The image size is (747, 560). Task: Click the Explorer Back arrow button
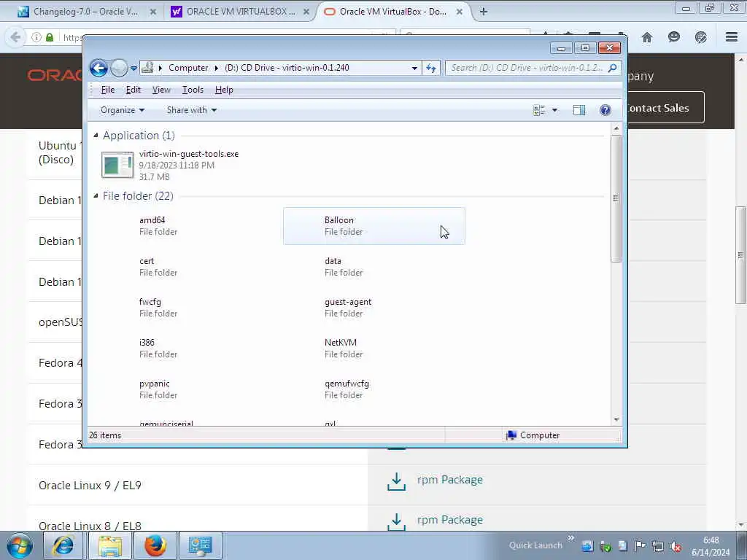click(99, 68)
